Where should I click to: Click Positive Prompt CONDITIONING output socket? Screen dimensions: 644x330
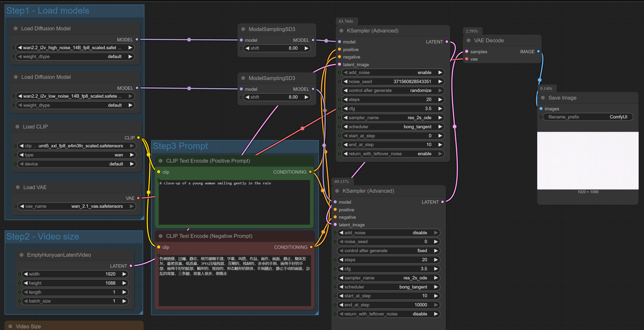click(x=310, y=172)
